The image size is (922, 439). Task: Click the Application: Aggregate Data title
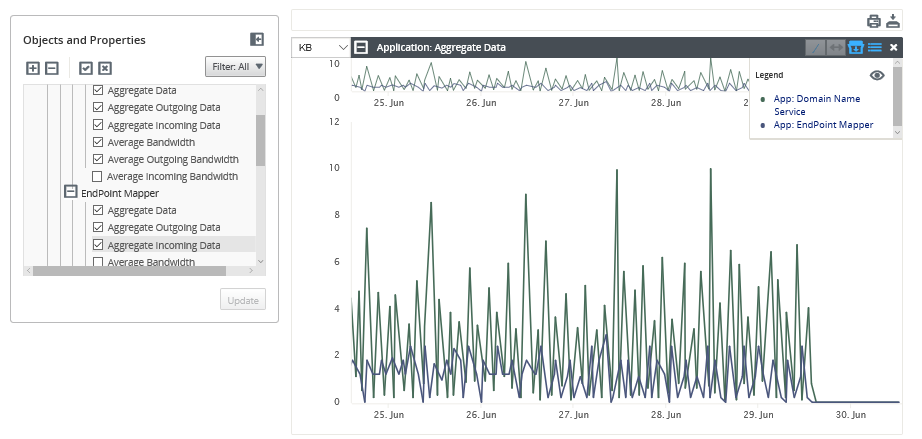point(441,48)
